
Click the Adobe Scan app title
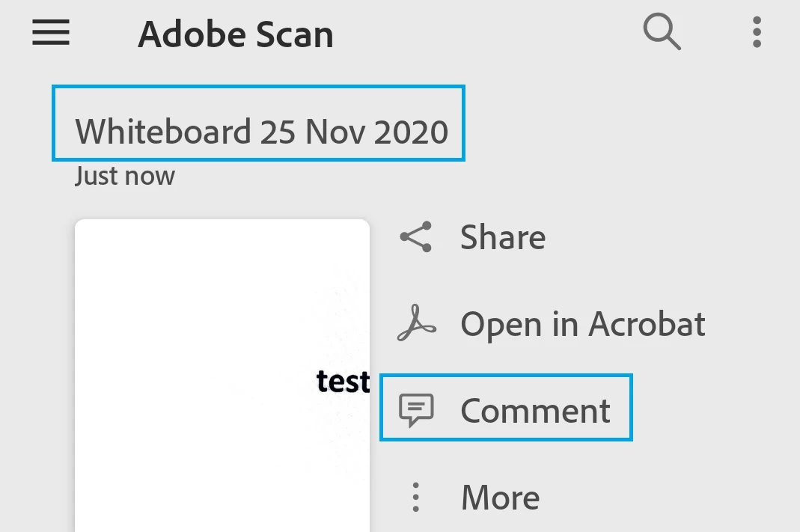pyautogui.click(x=235, y=34)
